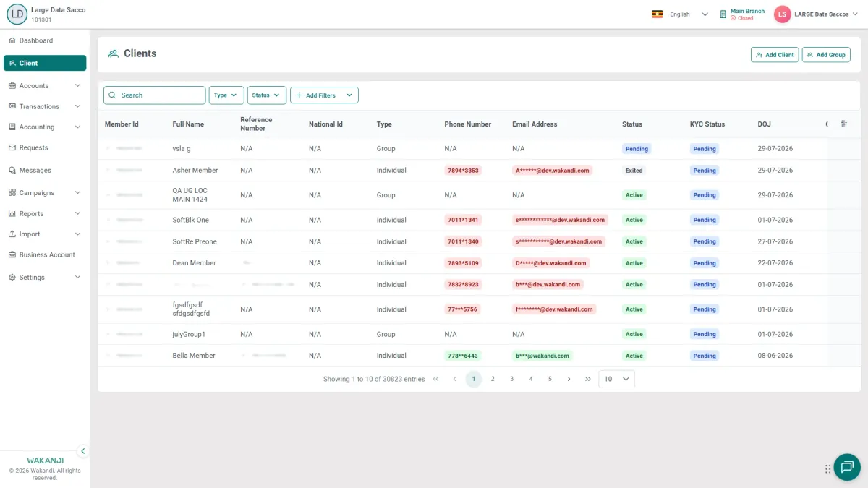
Task: Click the LD organization avatar
Action: [x=17, y=14]
